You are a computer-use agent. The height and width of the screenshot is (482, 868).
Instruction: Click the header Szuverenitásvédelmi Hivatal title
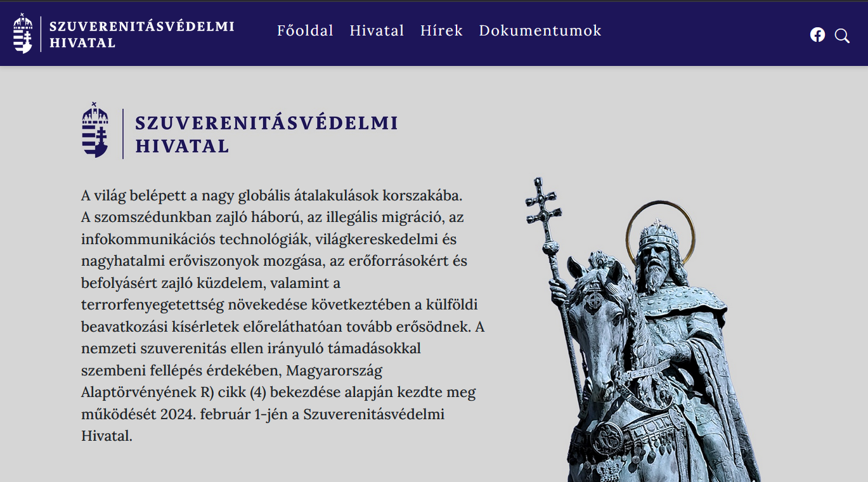coord(142,34)
